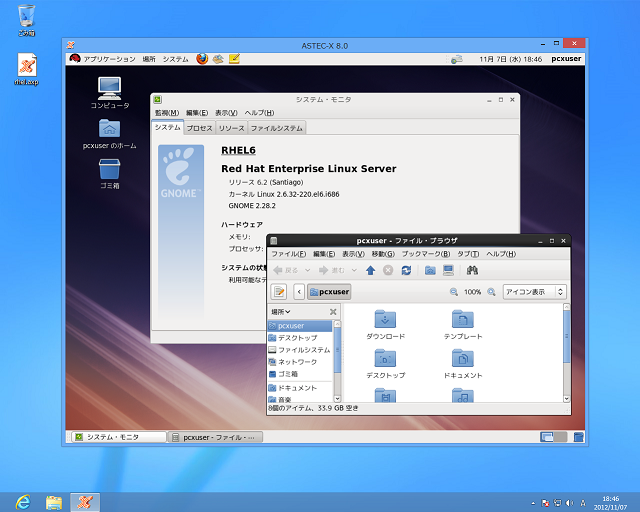Click the stop loading icon in file browser toolbar
The height and width of the screenshot is (512, 640).
point(388,270)
